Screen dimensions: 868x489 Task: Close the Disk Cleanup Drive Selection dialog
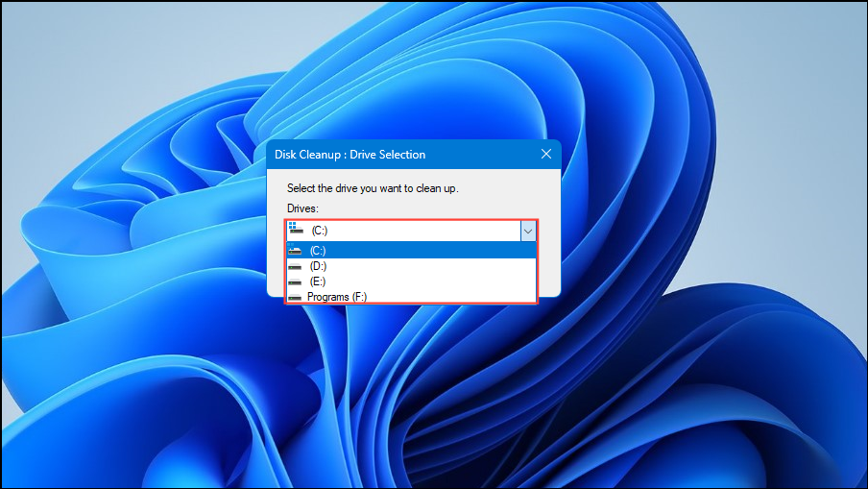545,154
